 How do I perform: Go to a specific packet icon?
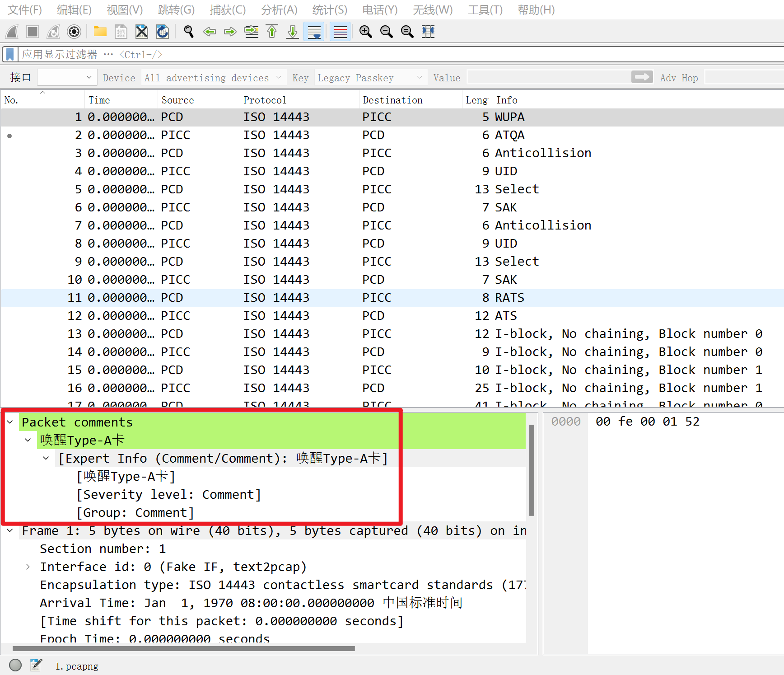click(x=251, y=32)
